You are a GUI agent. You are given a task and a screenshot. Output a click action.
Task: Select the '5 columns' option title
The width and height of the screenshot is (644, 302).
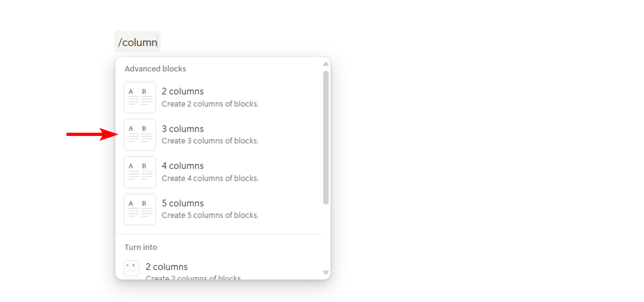182,203
